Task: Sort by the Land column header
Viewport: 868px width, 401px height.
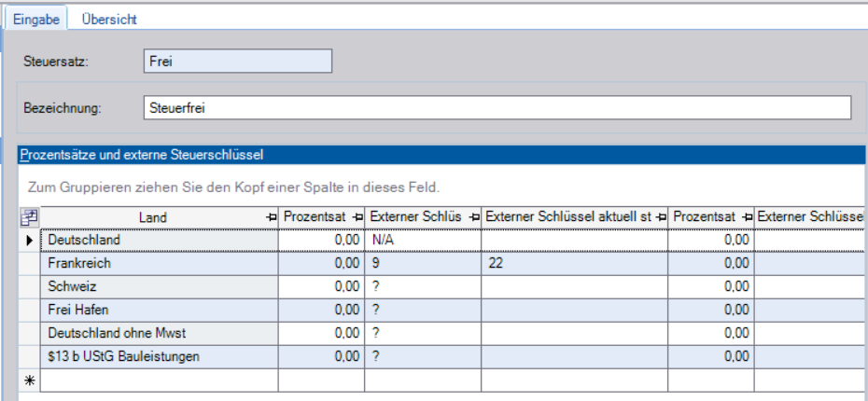Action: click(152, 217)
